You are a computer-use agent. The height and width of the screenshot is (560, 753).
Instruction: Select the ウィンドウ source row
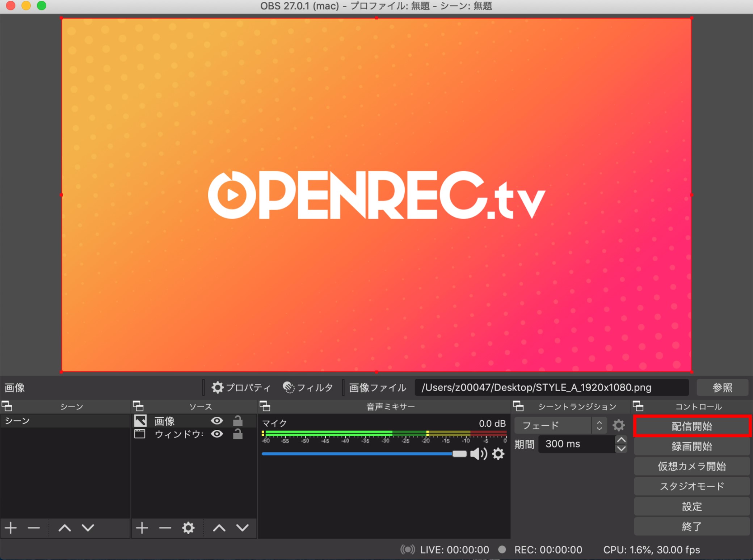coord(194,434)
